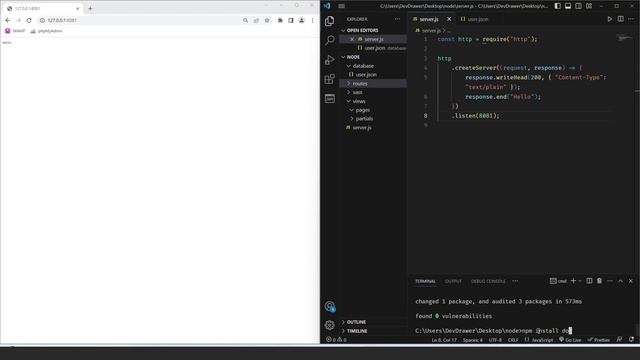This screenshot has width=640, height=360.
Task: Start Go Live server from status bar
Action: pos(570,340)
